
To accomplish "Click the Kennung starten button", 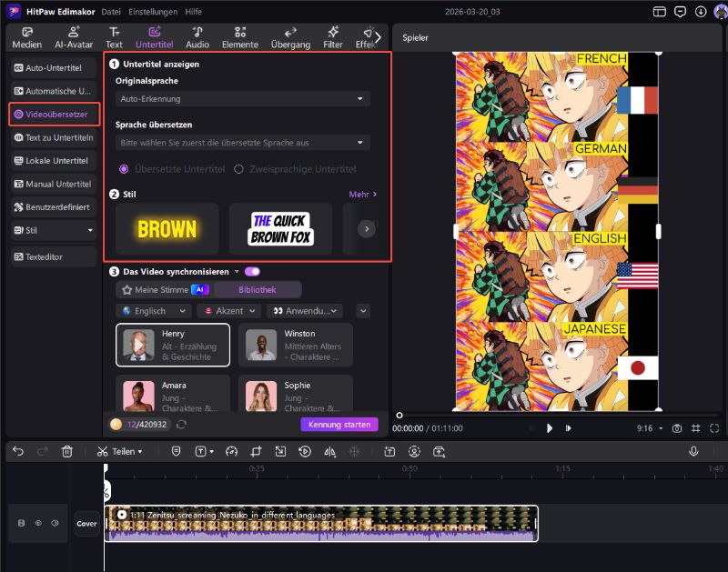I will point(339,425).
